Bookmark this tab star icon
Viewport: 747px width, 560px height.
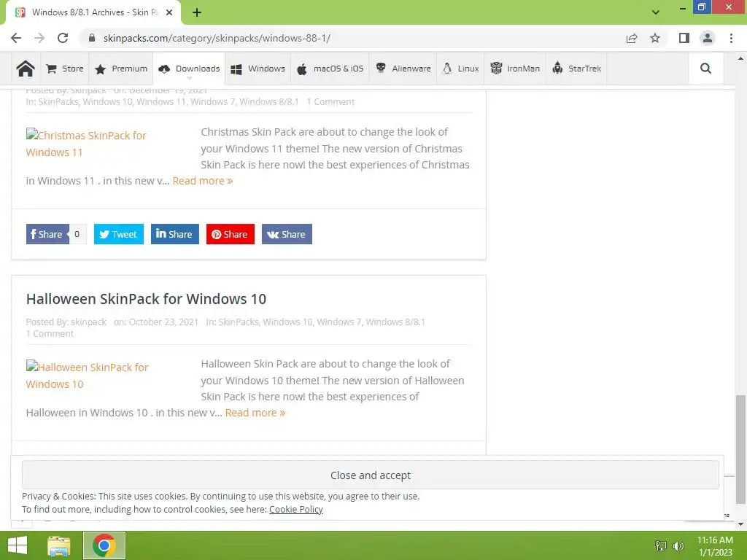(x=655, y=38)
